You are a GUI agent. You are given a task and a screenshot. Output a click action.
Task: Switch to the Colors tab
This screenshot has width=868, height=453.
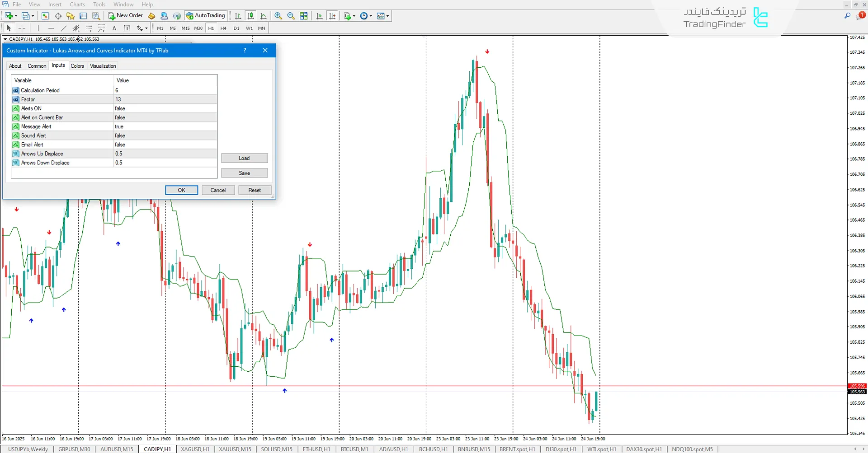[x=77, y=65]
